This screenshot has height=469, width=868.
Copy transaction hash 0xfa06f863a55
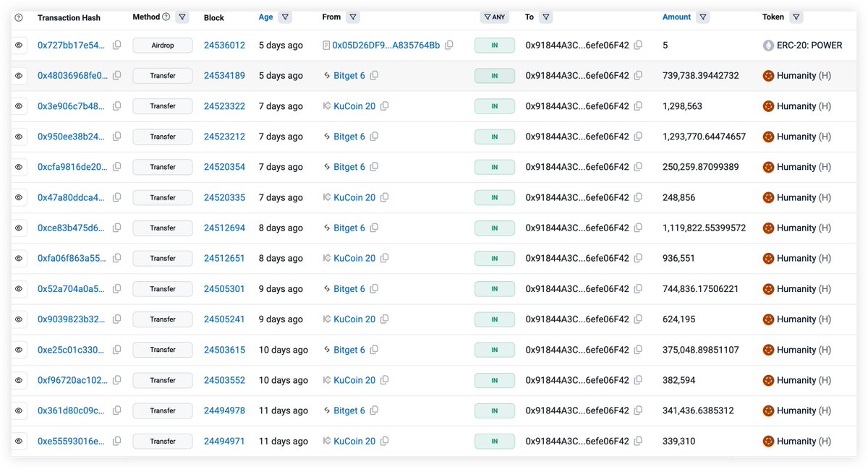coord(117,258)
